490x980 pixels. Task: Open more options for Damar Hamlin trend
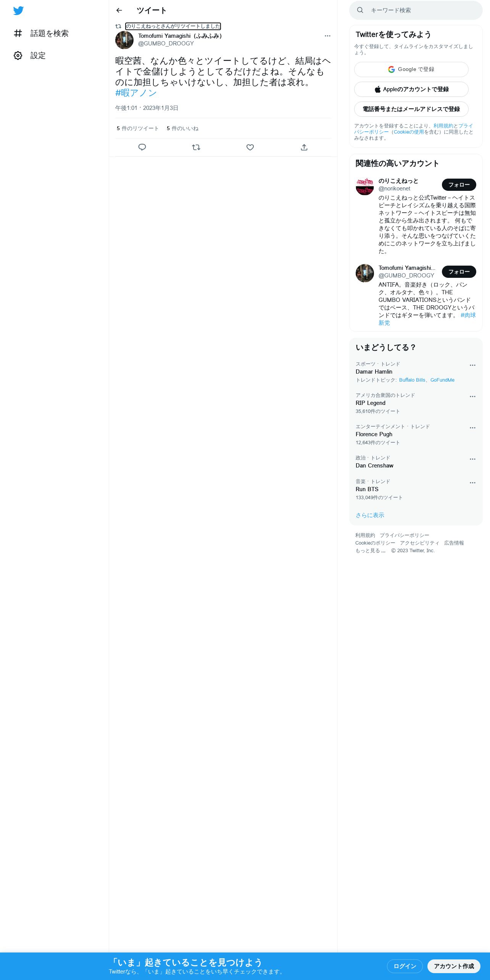(472, 365)
